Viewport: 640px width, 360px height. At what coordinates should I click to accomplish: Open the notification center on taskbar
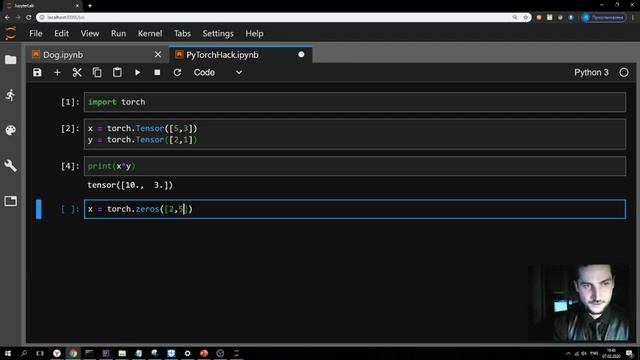click(629, 353)
